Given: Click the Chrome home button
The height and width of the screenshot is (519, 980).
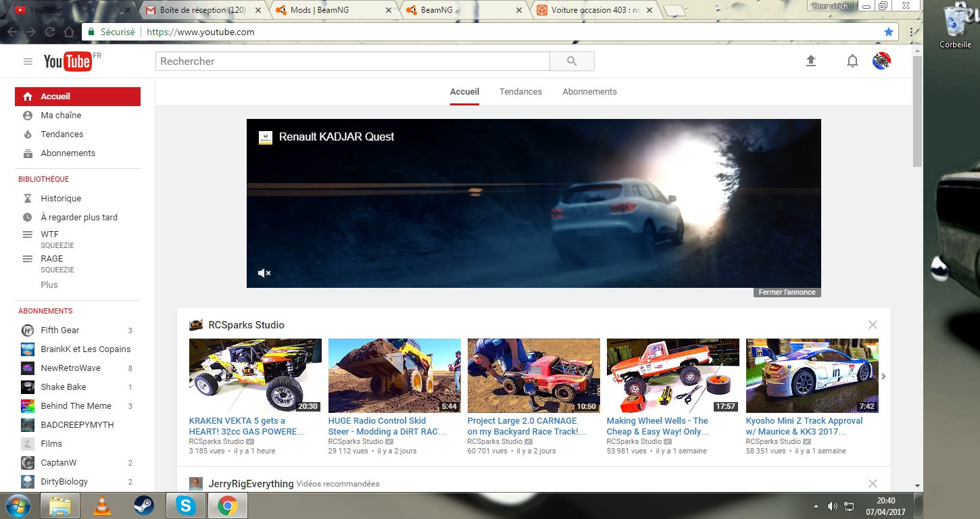Looking at the screenshot, I should coord(69,32).
